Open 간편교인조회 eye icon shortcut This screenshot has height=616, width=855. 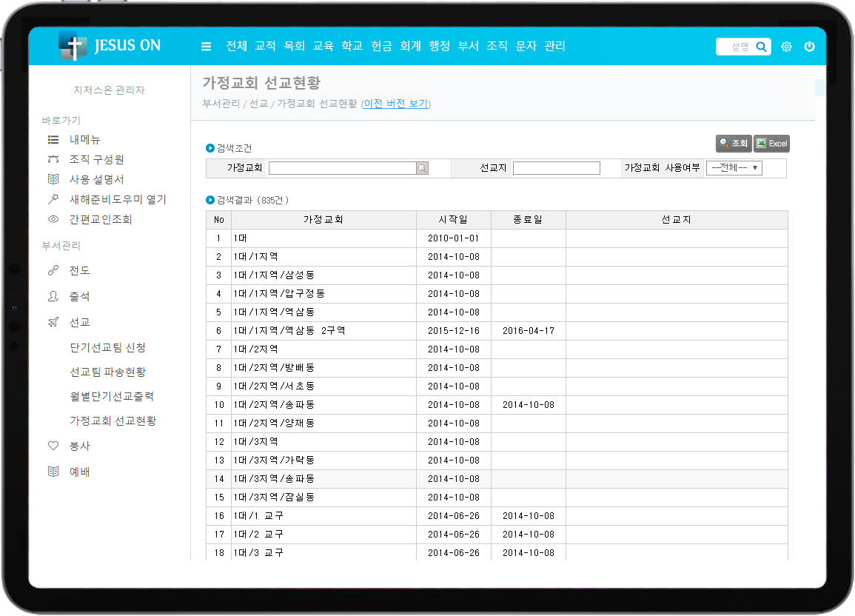tap(53, 219)
